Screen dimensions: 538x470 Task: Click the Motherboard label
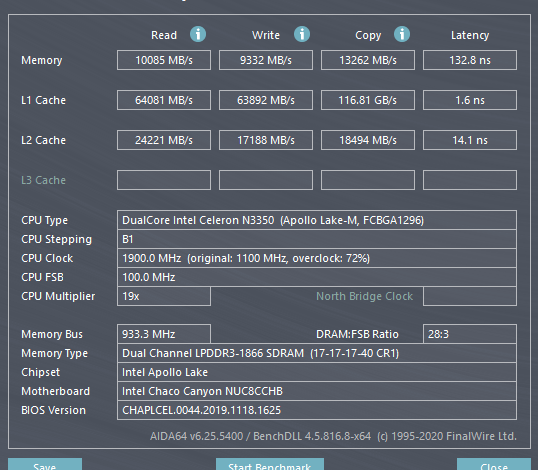55,391
